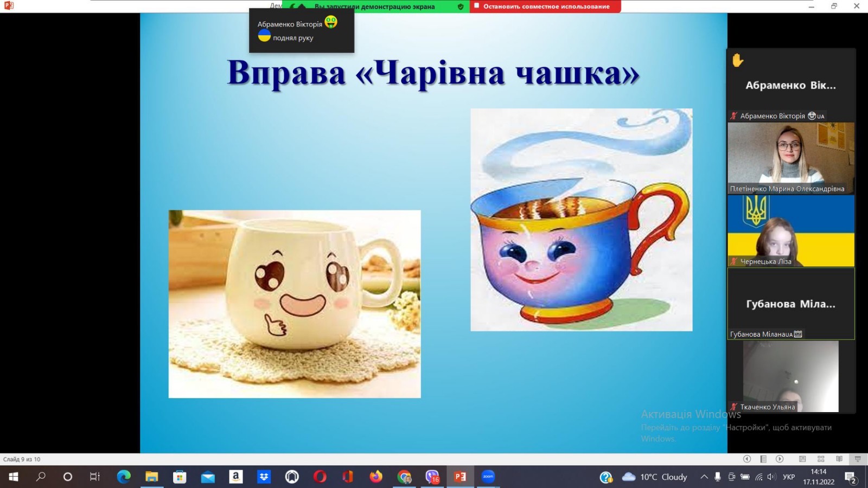Change the УКР keyboard language
The image size is (868, 488).
click(789, 477)
